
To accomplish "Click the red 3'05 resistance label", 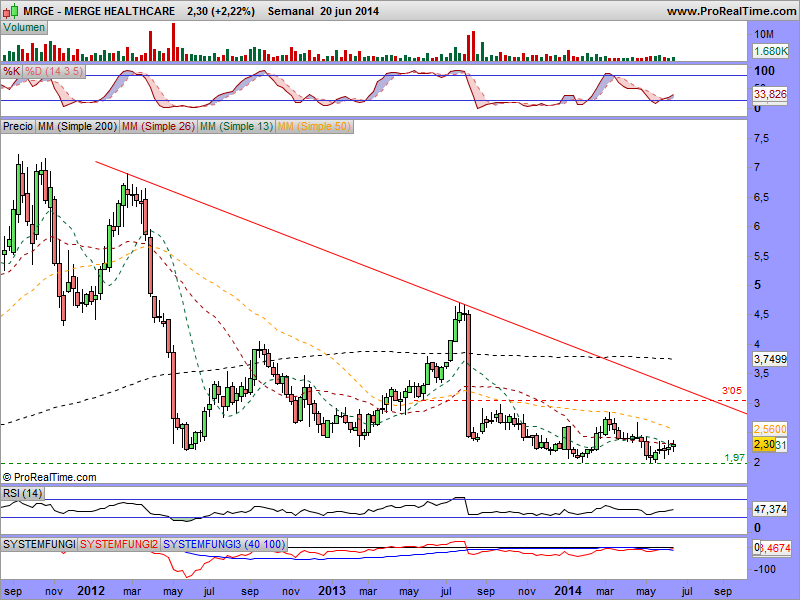I will click(732, 391).
